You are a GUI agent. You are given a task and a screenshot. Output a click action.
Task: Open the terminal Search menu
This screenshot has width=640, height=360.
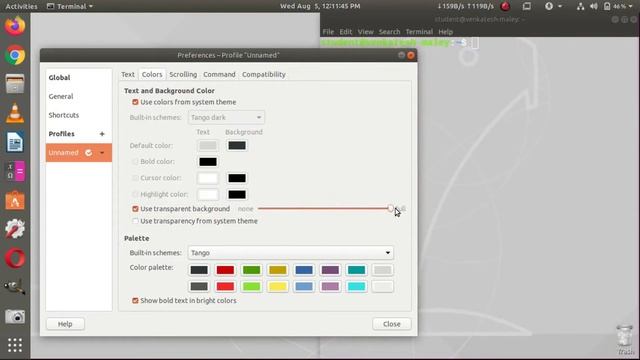pos(389,31)
